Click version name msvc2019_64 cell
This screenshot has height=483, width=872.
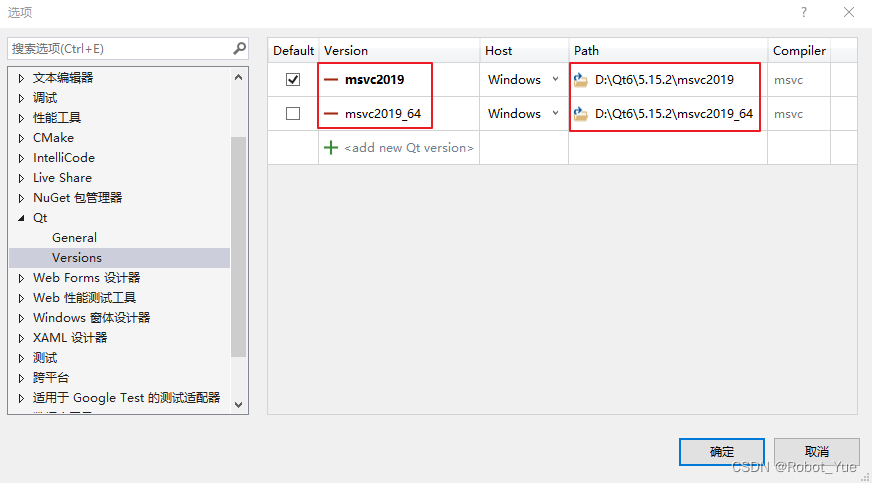383,113
